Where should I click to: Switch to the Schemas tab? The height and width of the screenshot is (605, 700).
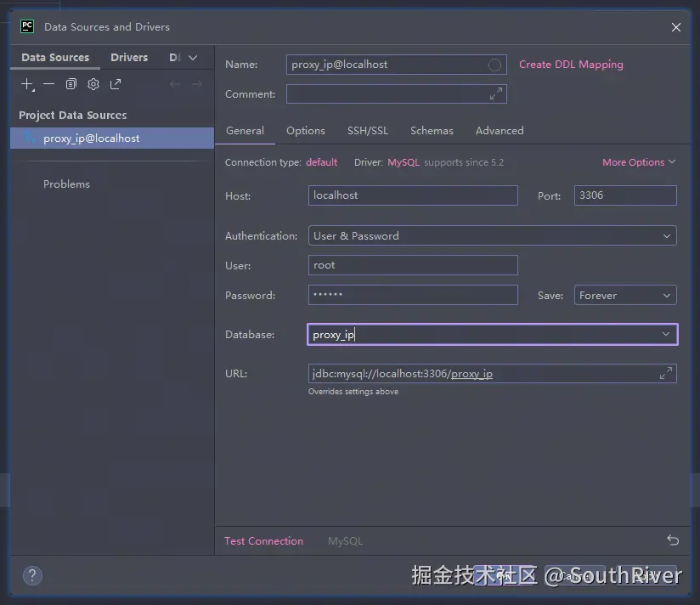coord(432,131)
